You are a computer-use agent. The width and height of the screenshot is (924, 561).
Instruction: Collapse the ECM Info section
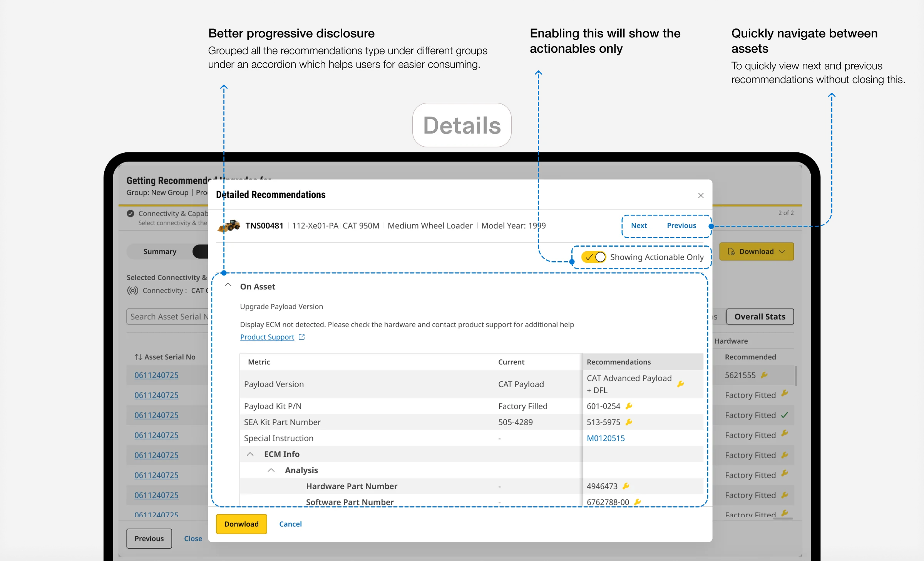click(250, 454)
